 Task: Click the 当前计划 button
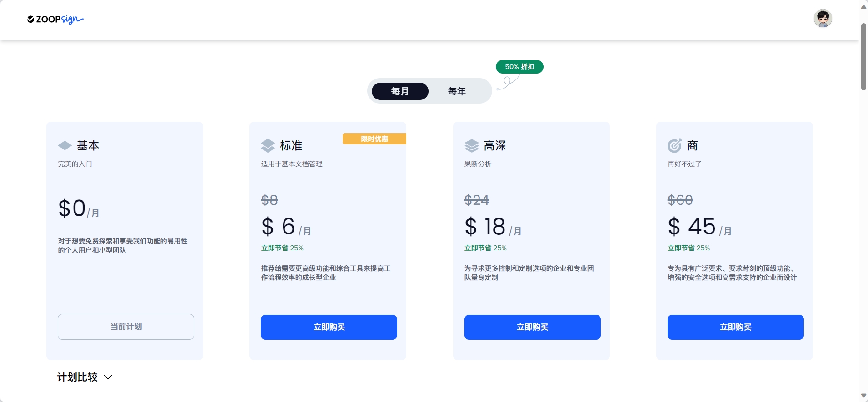click(x=126, y=327)
